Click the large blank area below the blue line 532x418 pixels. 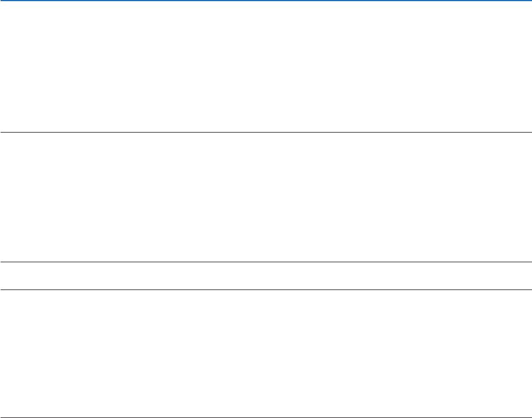pyautogui.click(x=266, y=67)
